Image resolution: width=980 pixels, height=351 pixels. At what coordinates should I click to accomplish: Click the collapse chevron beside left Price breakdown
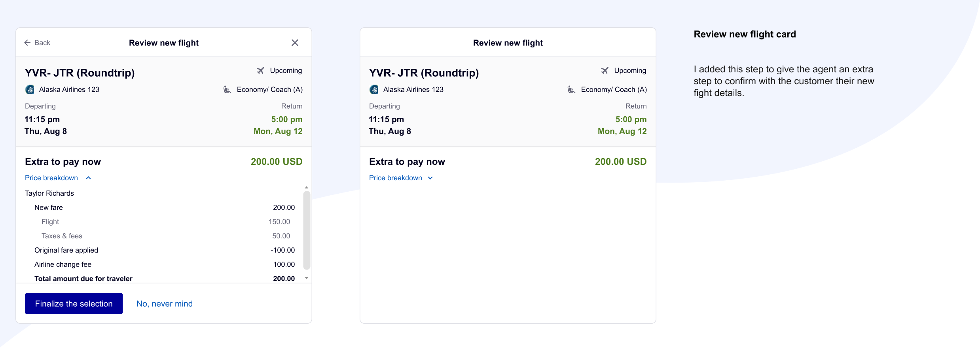pos(89,178)
